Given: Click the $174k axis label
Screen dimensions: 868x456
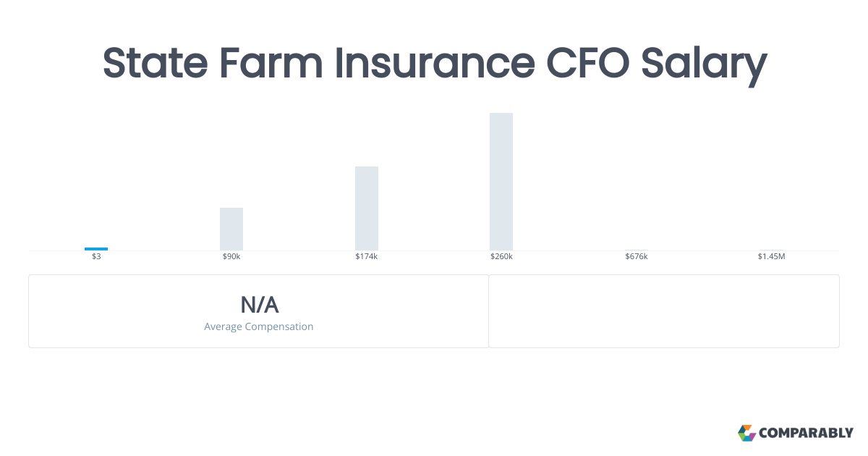Looking at the screenshot, I should coord(367,257).
